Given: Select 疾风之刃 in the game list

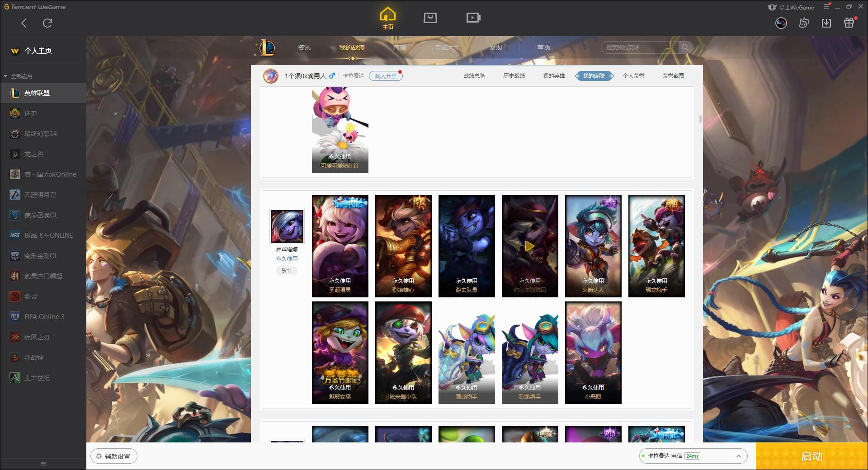Looking at the screenshot, I should point(43,337).
